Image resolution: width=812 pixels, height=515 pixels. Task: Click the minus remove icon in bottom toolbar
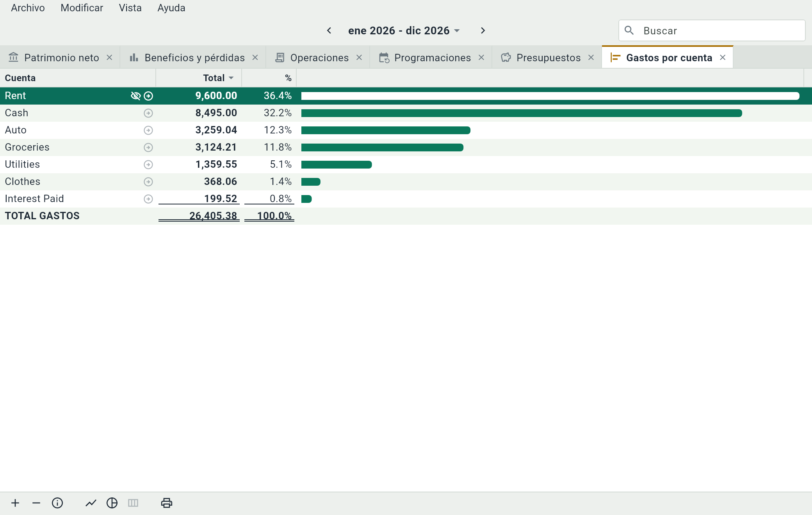click(x=36, y=503)
